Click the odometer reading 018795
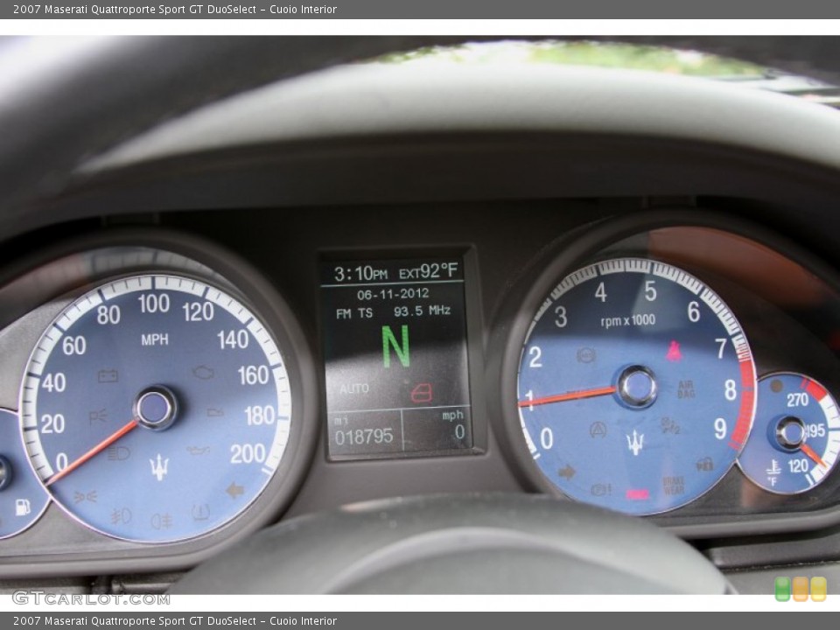The width and height of the screenshot is (840, 630). (364, 437)
